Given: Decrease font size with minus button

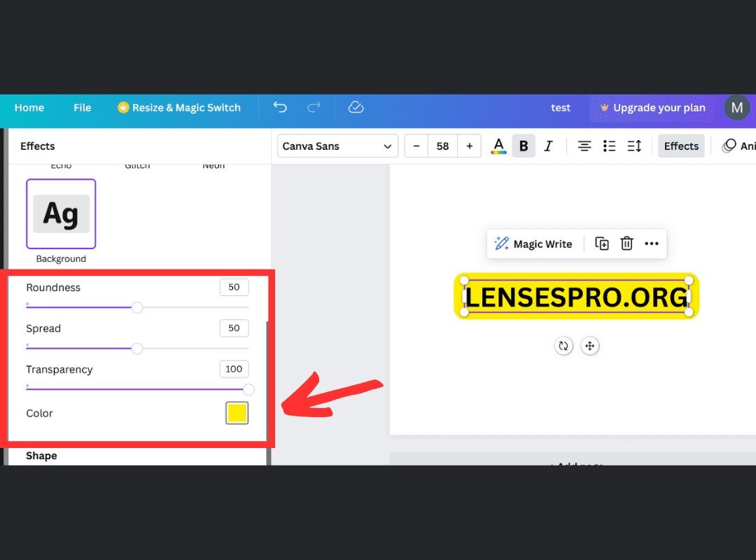Looking at the screenshot, I should (x=416, y=146).
